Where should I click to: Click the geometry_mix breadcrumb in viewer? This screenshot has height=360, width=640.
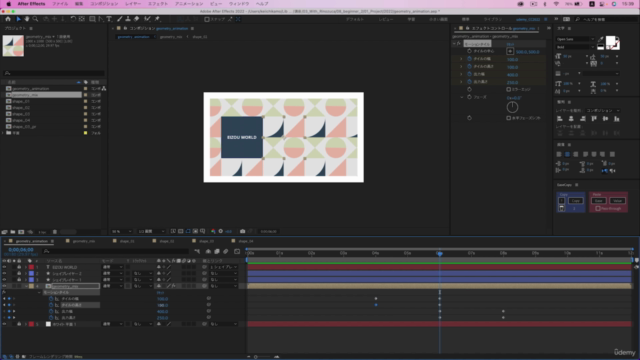171,37
